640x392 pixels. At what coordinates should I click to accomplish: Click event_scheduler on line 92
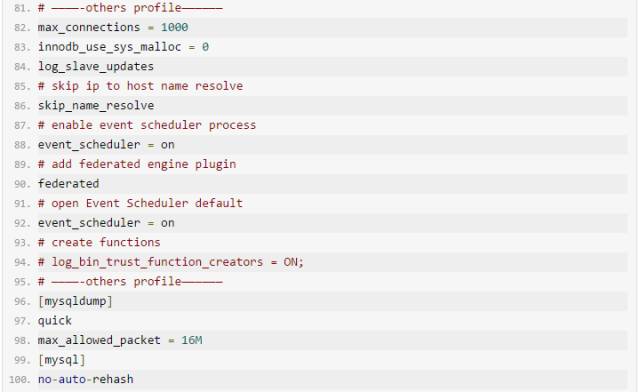[89, 223]
